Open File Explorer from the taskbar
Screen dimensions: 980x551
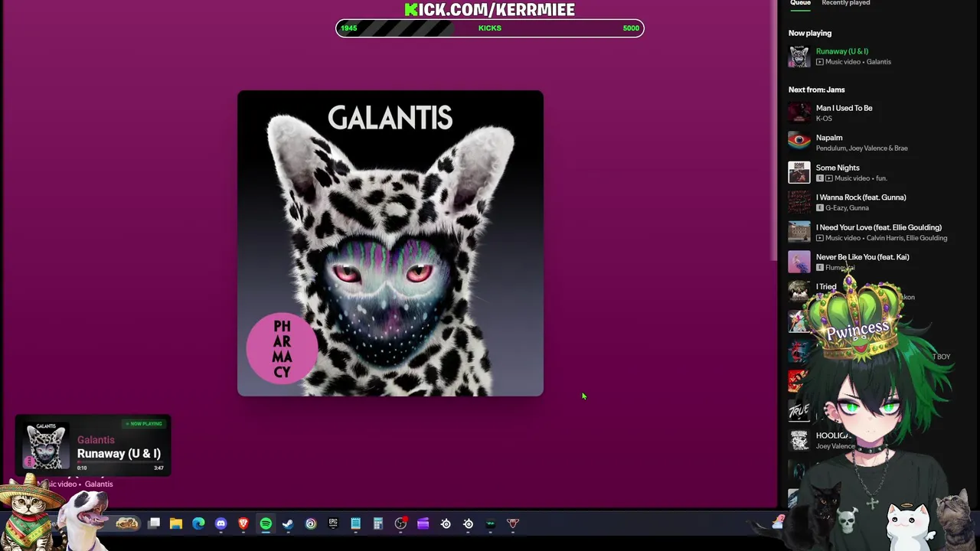(x=176, y=523)
